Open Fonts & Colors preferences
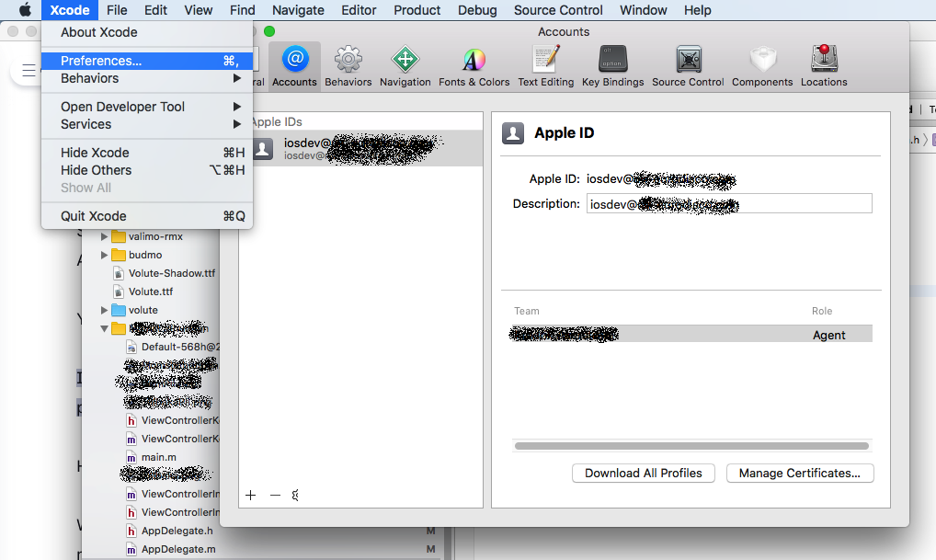Image resolution: width=936 pixels, height=560 pixels. tap(474, 66)
